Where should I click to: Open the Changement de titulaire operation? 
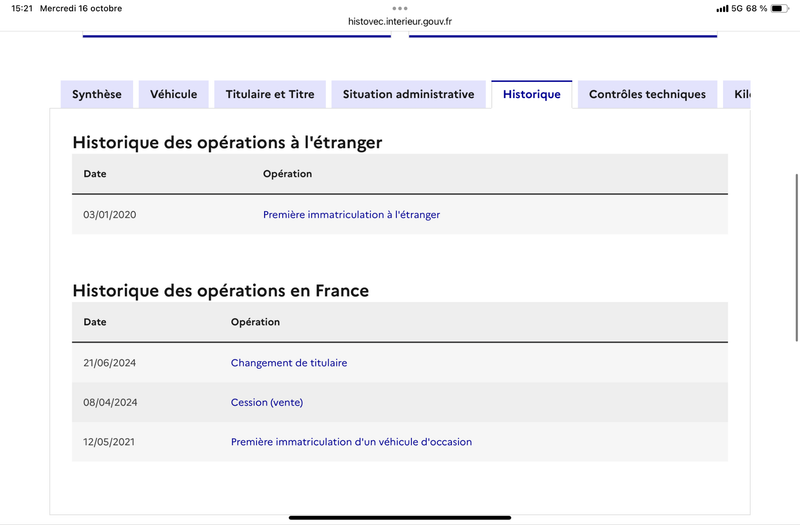tap(289, 363)
